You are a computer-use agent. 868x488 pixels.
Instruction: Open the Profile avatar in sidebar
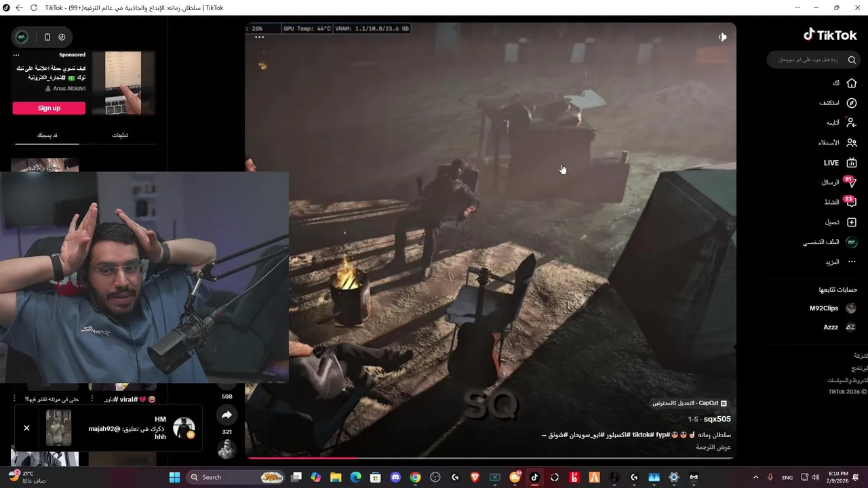pyautogui.click(x=852, y=242)
